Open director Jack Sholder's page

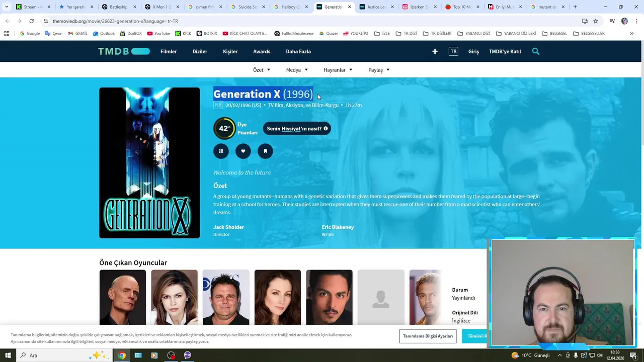pos(228,227)
